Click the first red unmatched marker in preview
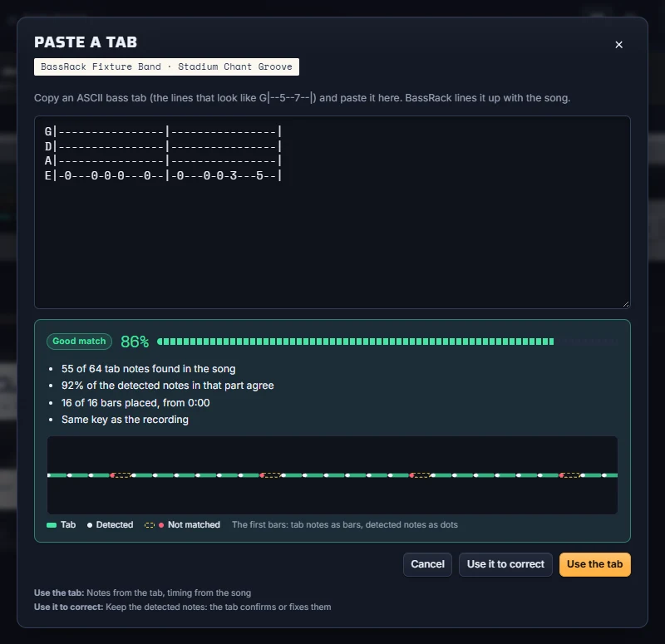The height and width of the screenshot is (644, 665). click(x=112, y=475)
